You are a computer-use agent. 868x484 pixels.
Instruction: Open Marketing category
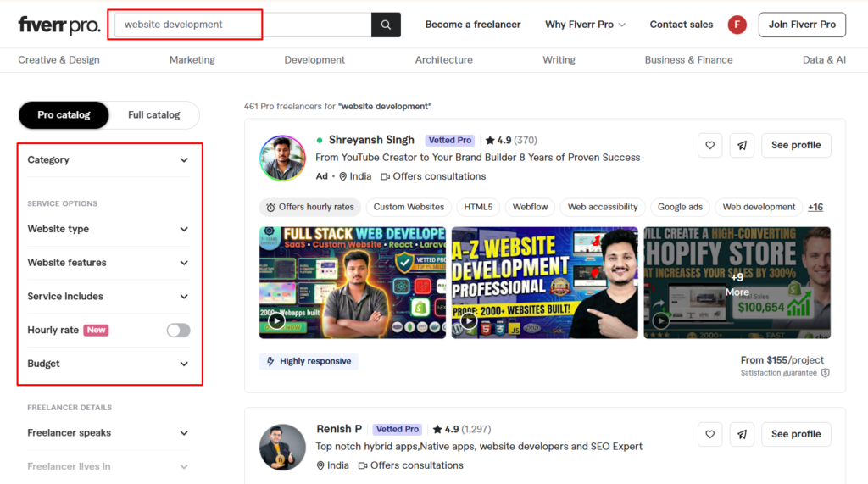click(192, 60)
